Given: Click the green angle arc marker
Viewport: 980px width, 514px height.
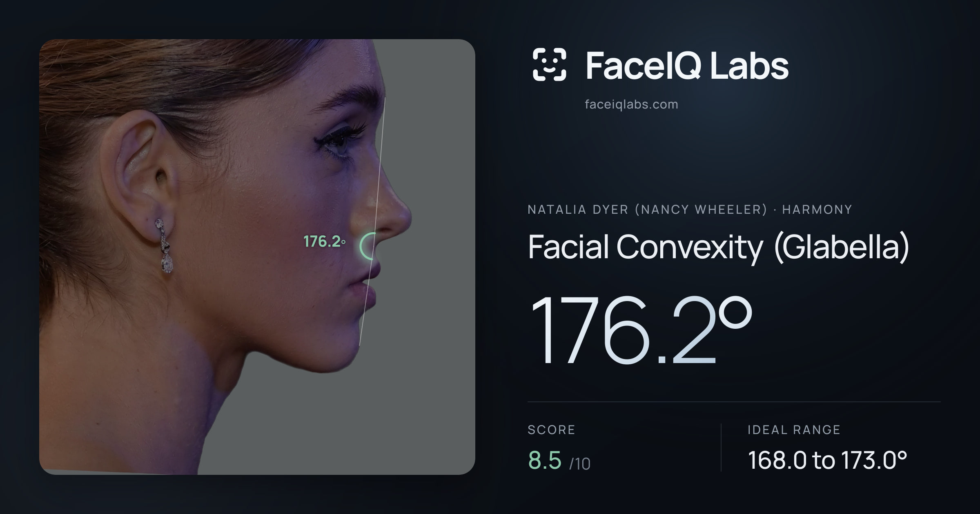Looking at the screenshot, I should pyautogui.click(x=367, y=246).
